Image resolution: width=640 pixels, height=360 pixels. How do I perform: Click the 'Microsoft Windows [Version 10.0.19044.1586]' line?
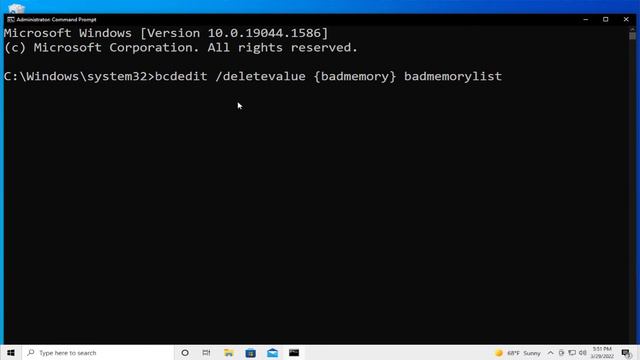point(166,33)
